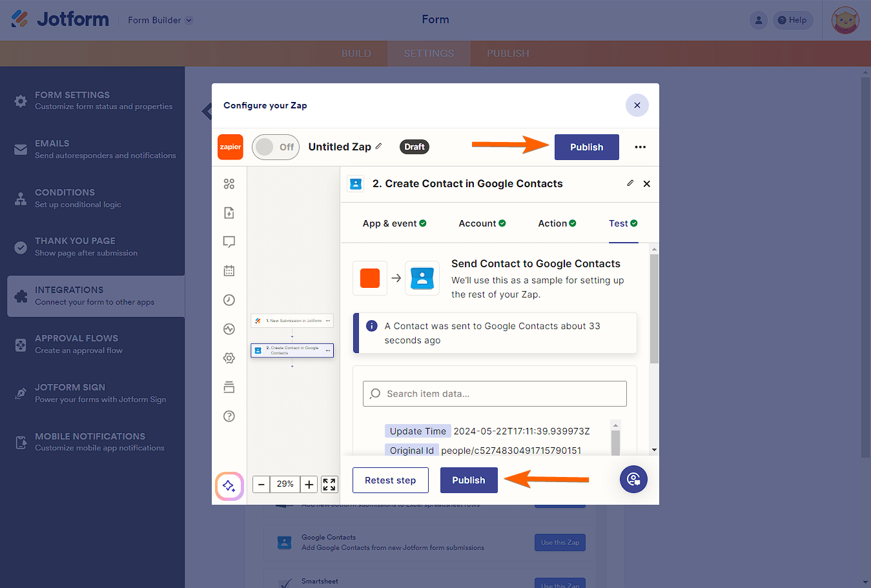Open the menu on the Create Contact step node

tap(328, 350)
